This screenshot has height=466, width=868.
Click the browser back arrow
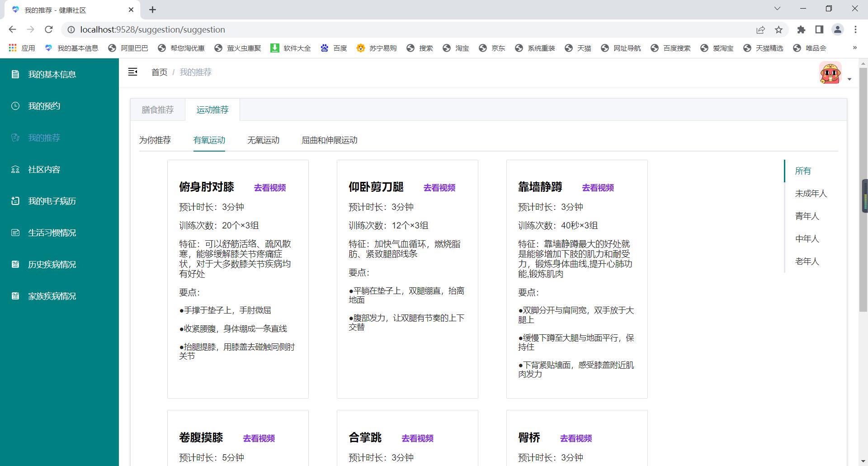[x=12, y=29]
